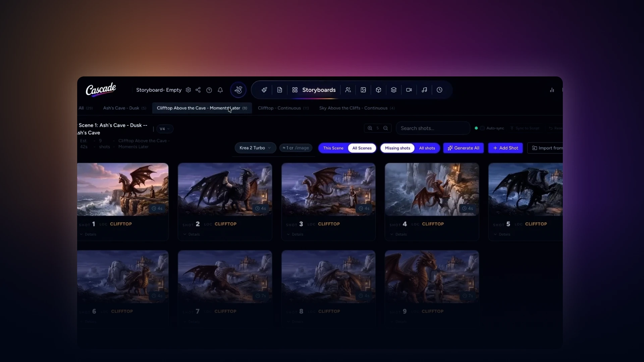The height and width of the screenshot is (362, 644).
Task: Open the V4 version dropdown
Action: pos(165,129)
